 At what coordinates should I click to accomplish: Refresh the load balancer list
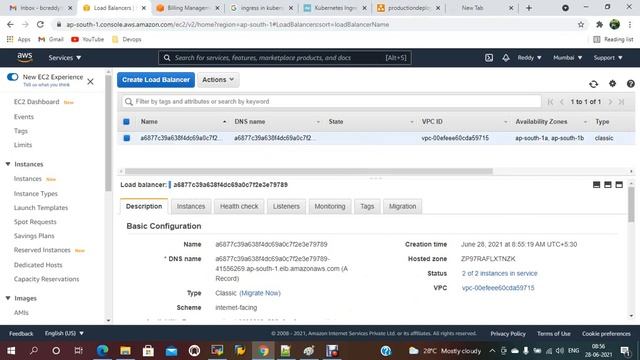(593, 84)
